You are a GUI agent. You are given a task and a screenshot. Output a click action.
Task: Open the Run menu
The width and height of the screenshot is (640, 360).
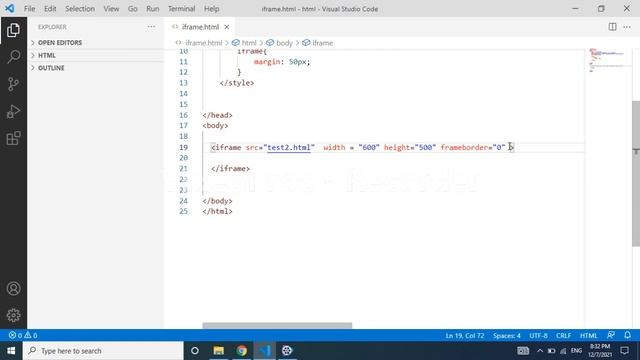[153, 9]
